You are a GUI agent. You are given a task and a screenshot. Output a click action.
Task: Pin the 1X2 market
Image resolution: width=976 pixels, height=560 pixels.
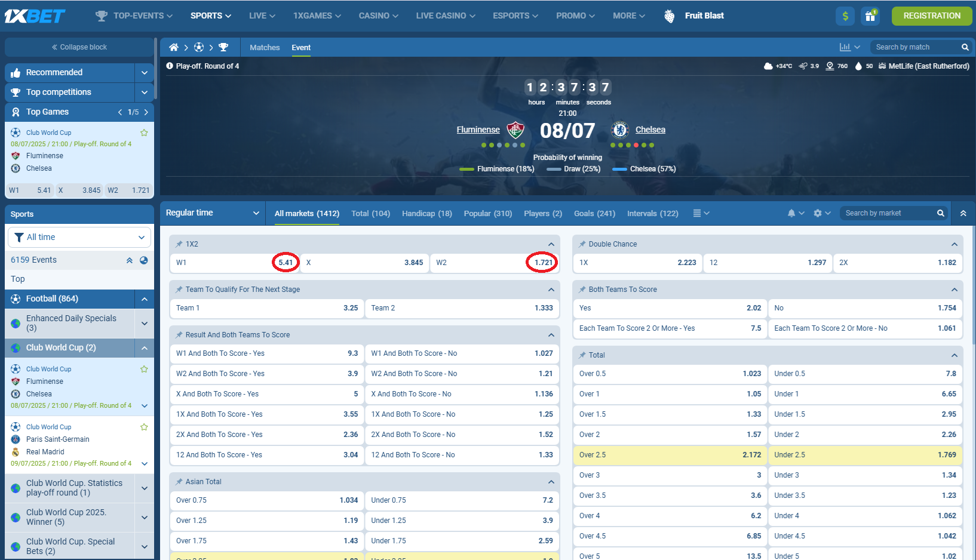point(179,244)
